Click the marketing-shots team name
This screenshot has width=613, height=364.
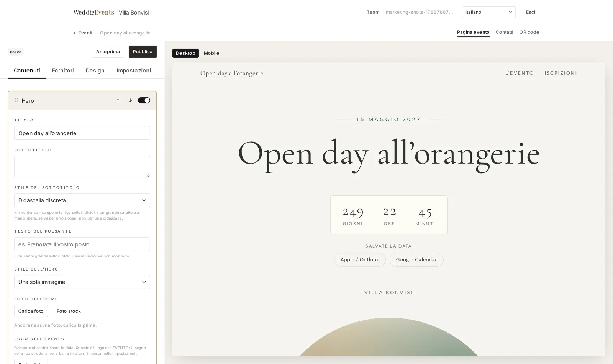pyautogui.click(x=419, y=12)
